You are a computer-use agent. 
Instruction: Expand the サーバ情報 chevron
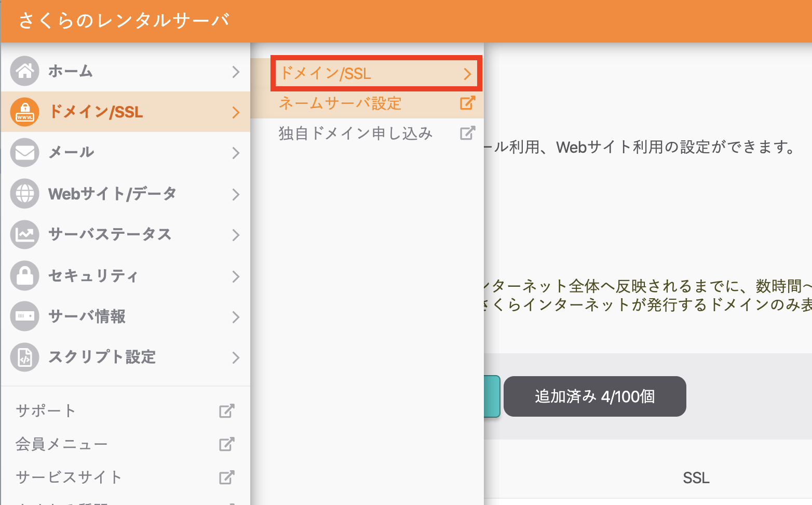pyautogui.click(x=236, y=317)
